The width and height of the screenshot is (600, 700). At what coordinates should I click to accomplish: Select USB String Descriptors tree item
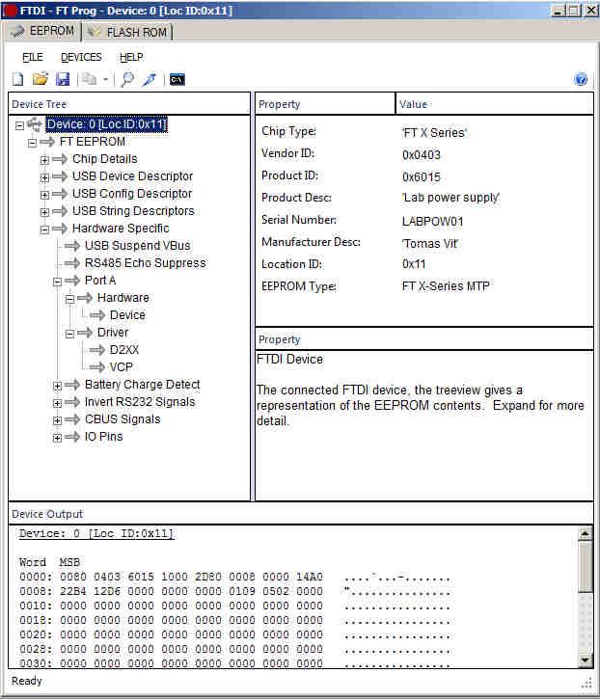click(x=133, y=211)
